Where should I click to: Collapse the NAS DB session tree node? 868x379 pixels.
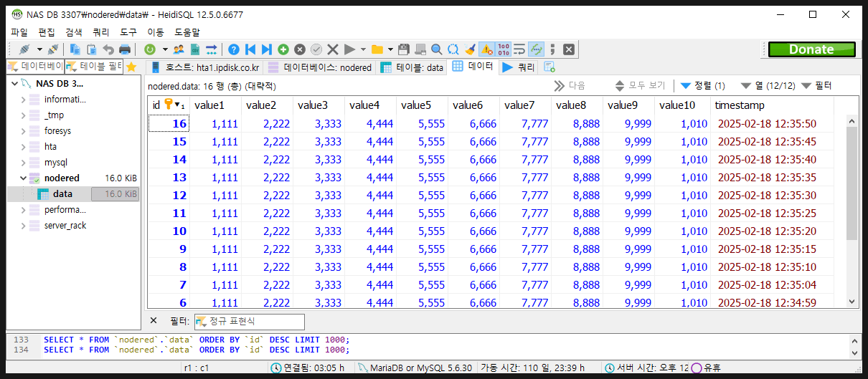(x=14, y=84)
